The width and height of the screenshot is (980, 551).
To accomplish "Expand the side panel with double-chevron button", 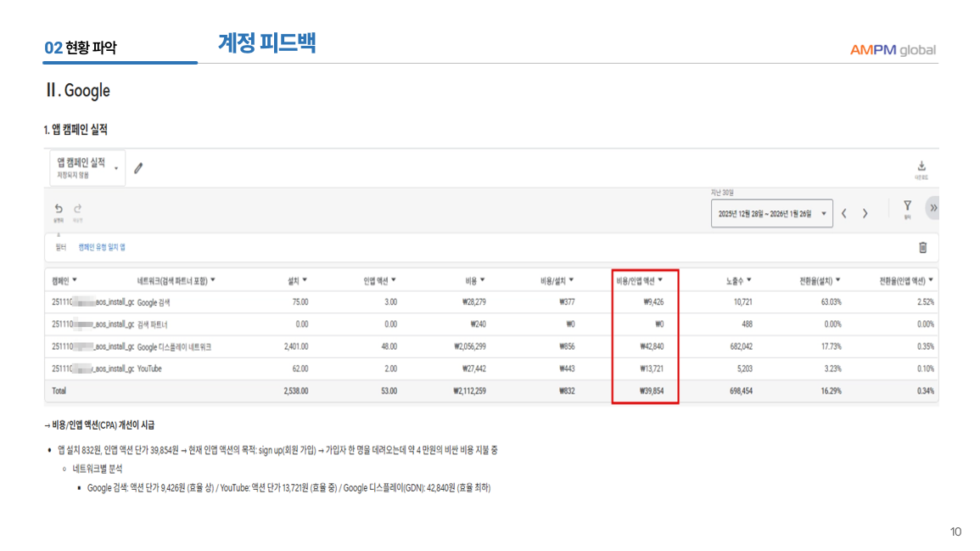I will [x=933, y=208].
